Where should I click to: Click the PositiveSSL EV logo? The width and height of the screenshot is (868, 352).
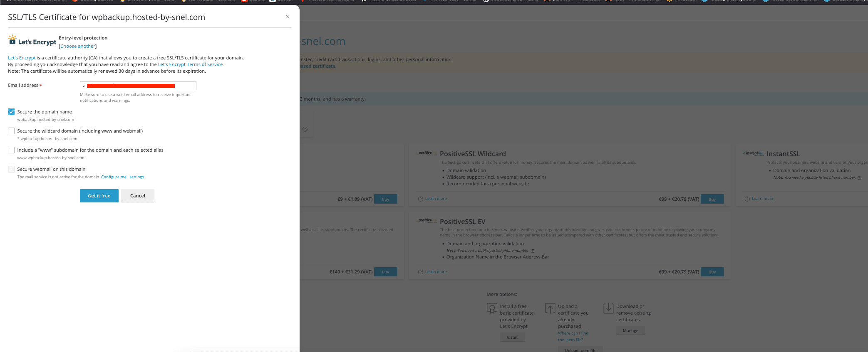[x=427, y=221]
